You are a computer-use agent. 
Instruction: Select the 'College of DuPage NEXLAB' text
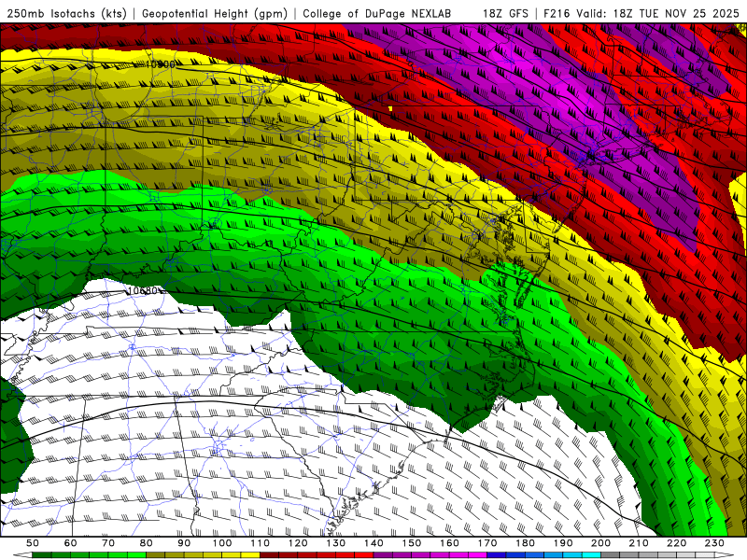point(377,14)
